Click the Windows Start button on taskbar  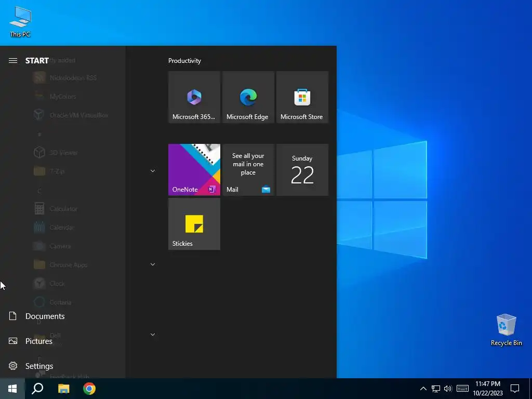[12, 389]
